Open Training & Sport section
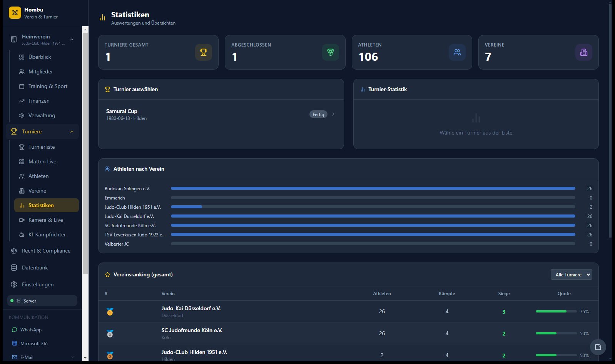Viewport: 615px width, 364px height. point(47,86)
